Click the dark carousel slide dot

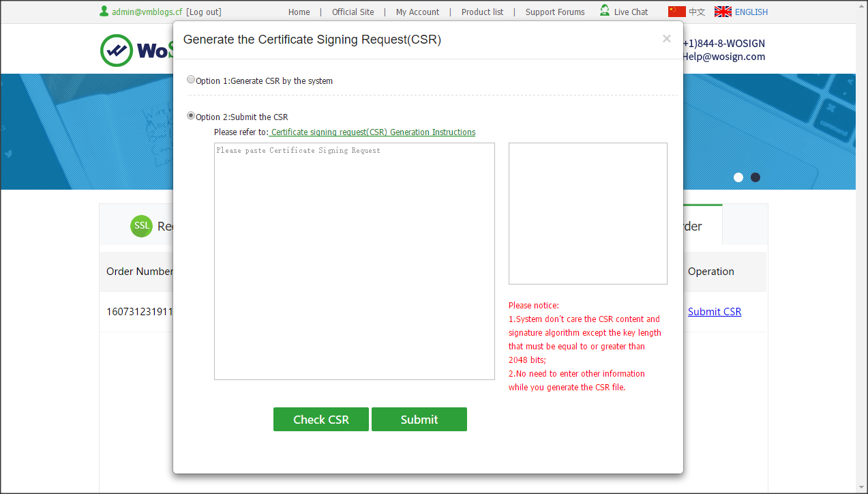pos(755,177)
